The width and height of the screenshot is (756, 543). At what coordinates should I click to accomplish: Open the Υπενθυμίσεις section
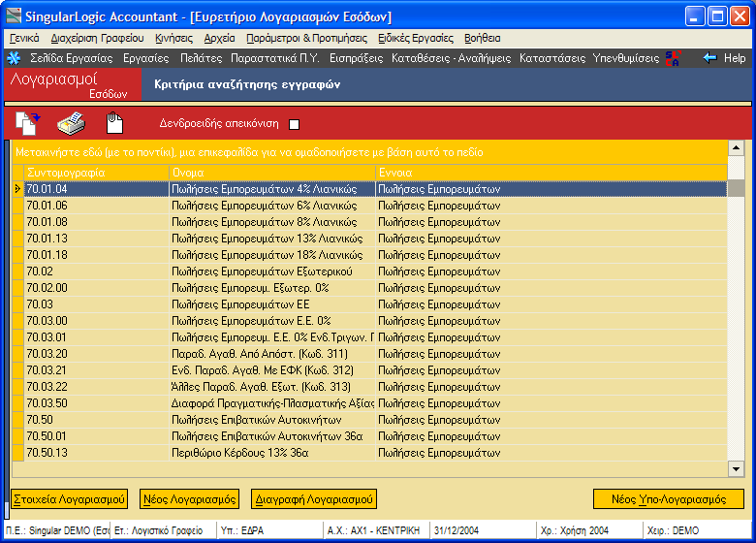[626, 58]
